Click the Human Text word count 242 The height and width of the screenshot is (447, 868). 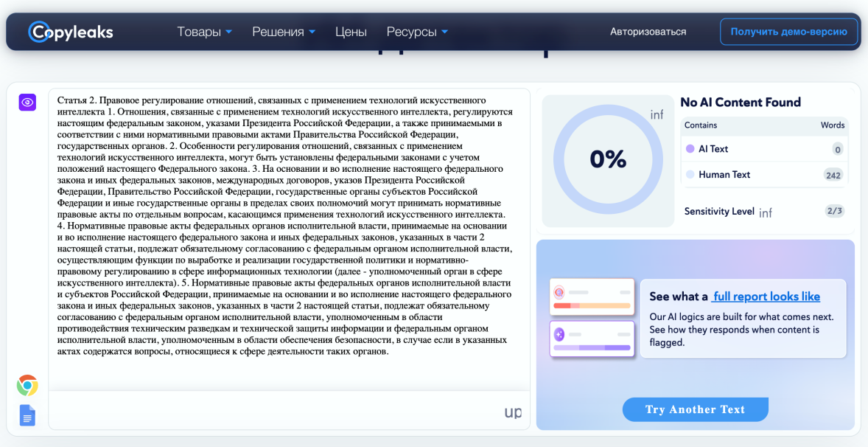[x=833, y=175]
